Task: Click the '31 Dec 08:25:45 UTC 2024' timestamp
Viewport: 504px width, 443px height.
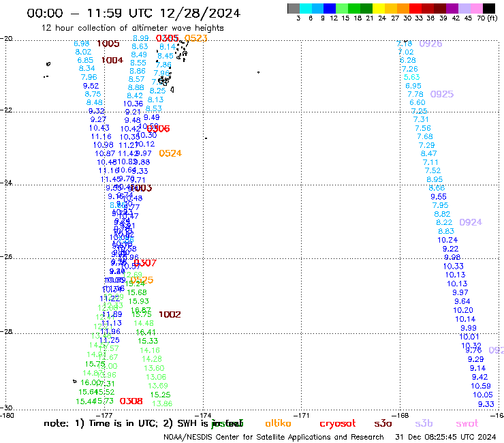Action: coord(445,437)
